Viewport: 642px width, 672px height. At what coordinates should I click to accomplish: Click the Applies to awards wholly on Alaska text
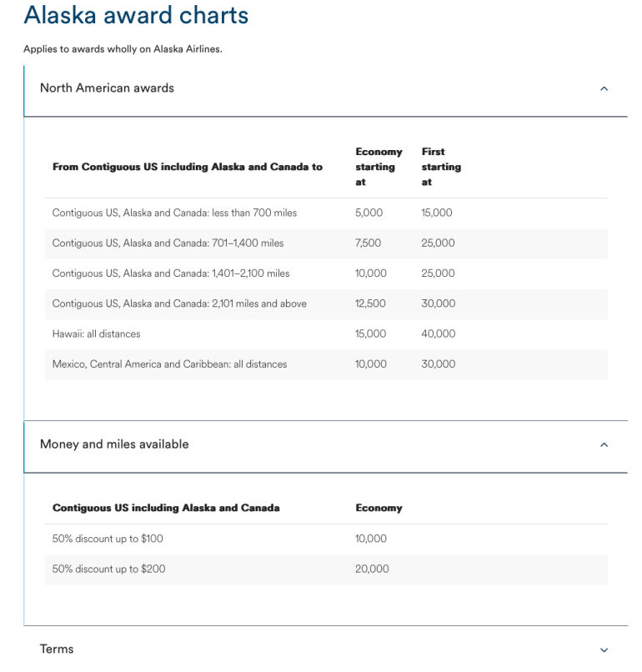122,49
